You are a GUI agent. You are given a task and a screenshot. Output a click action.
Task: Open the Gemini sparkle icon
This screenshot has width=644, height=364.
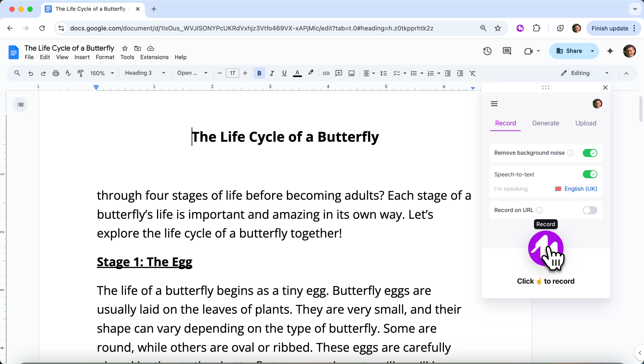(610, 51)
